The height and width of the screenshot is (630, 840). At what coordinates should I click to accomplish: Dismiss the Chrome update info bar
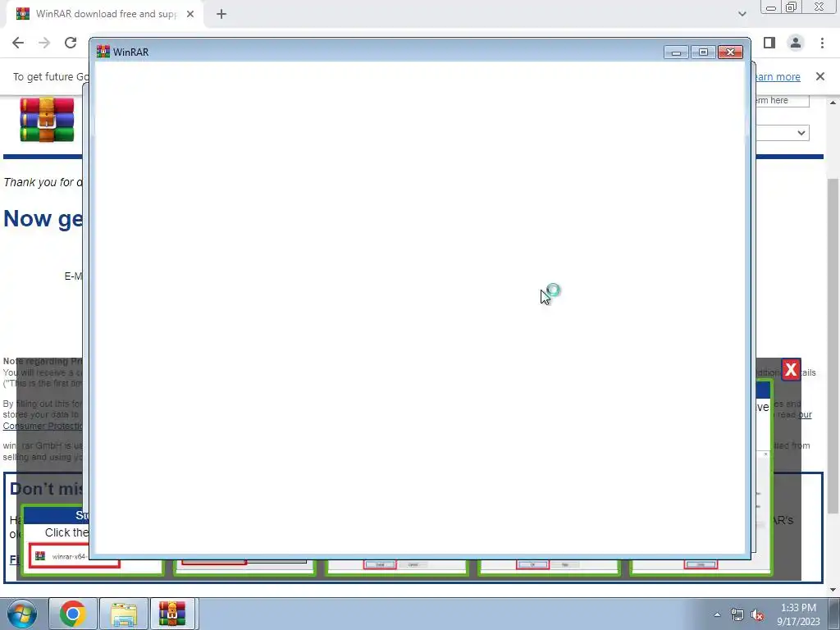819,76
